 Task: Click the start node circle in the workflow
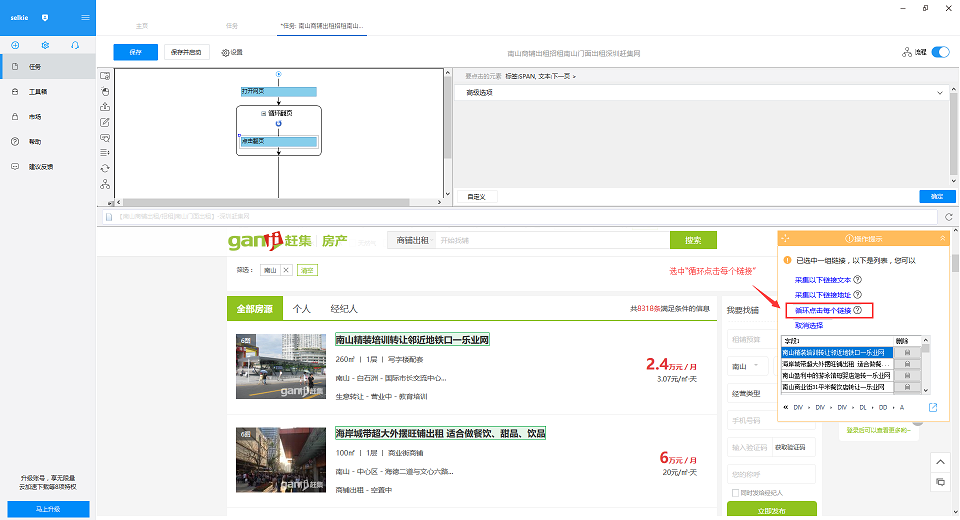tap(279, 74)
